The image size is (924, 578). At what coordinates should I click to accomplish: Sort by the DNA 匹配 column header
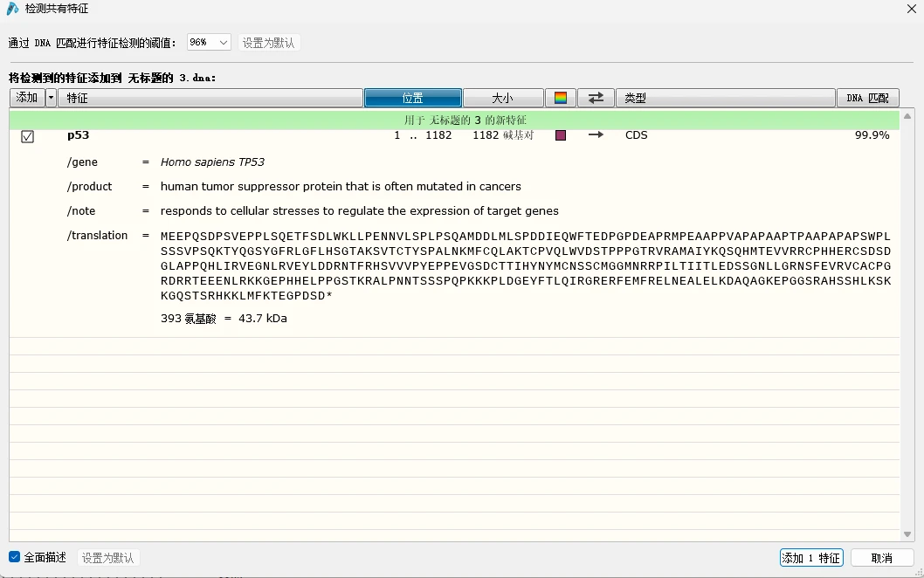tap(867, 98)
